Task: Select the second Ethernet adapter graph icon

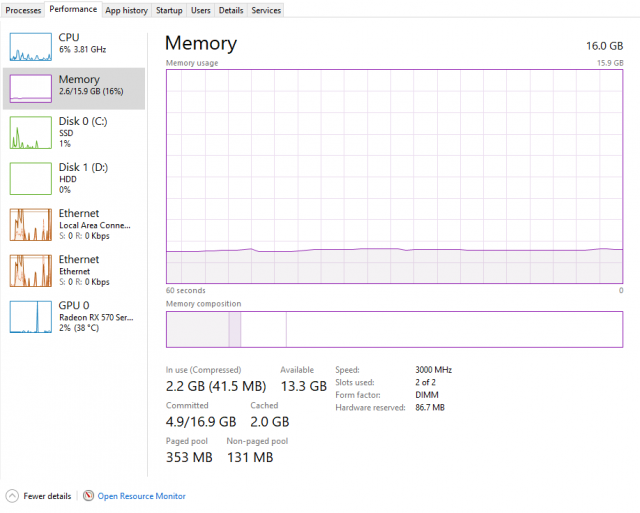Action: pyautogui.click(x=30, y=270)
